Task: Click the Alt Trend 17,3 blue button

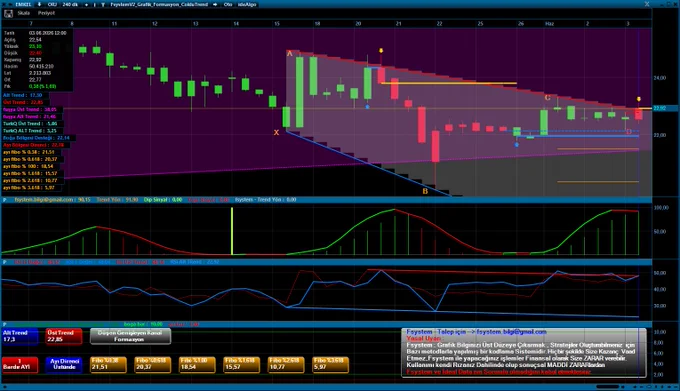Action: coord(20,336)
